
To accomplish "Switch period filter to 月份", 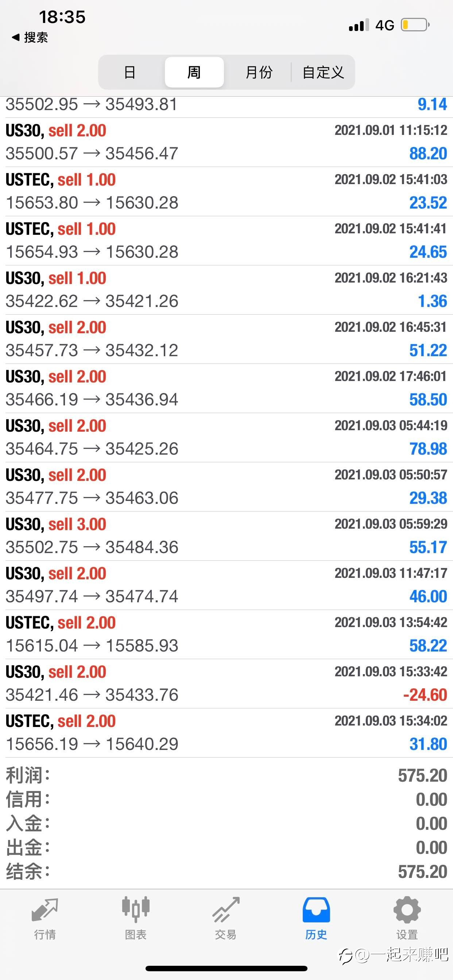I will (x=259, y=72).
